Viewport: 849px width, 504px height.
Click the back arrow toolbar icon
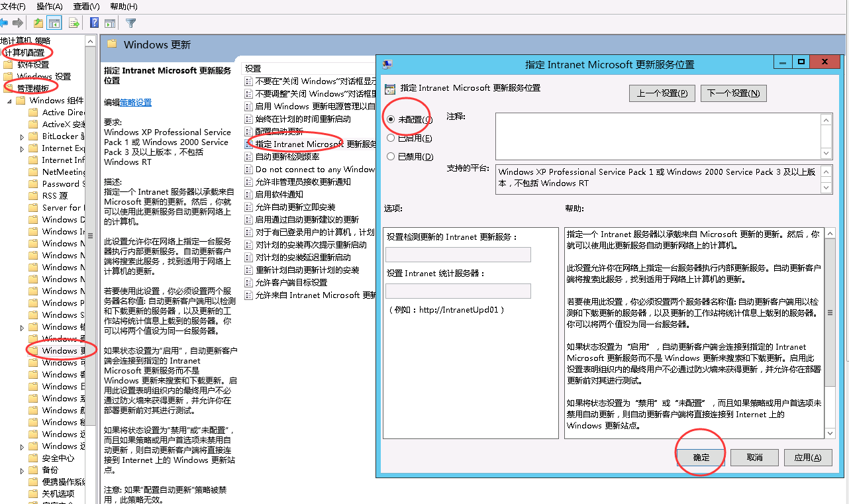click(5, 23)
